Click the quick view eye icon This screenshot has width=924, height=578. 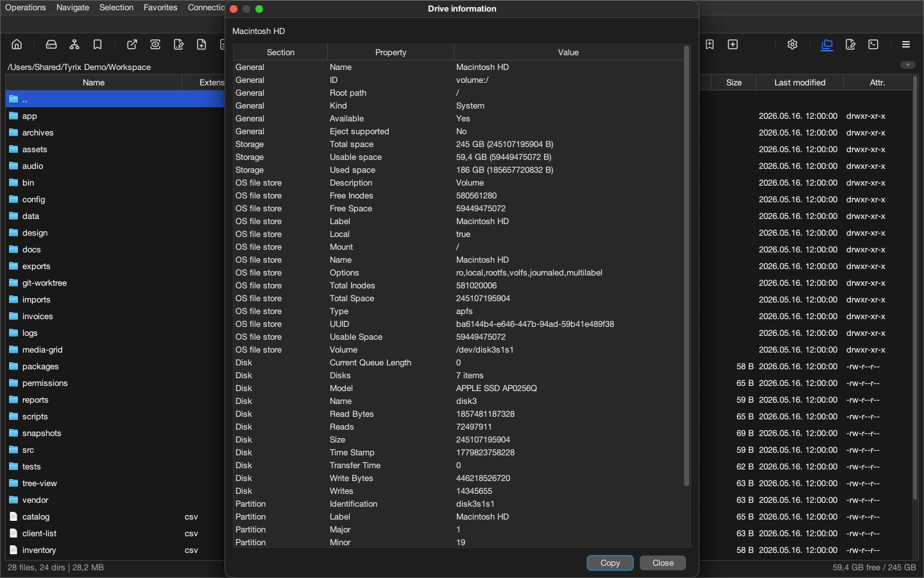tap(155, 44)
